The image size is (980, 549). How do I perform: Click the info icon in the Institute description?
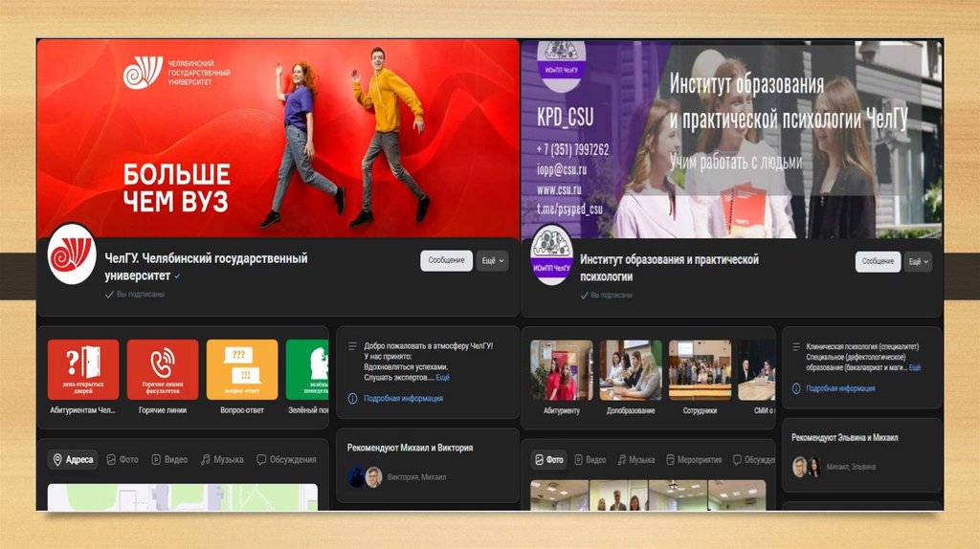[x=796, y=388]
